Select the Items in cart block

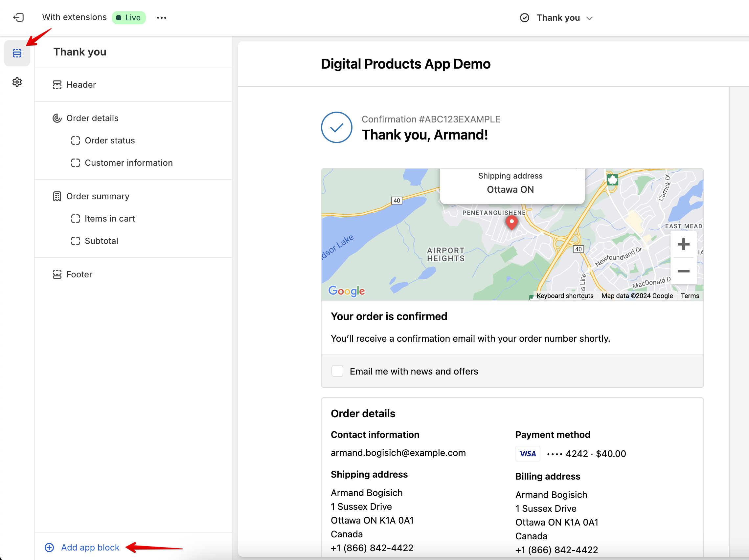point(109,219)
